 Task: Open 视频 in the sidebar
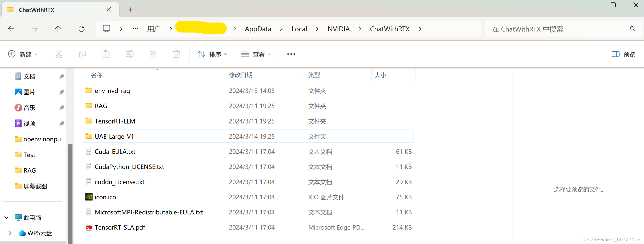[x=29, y=123]
